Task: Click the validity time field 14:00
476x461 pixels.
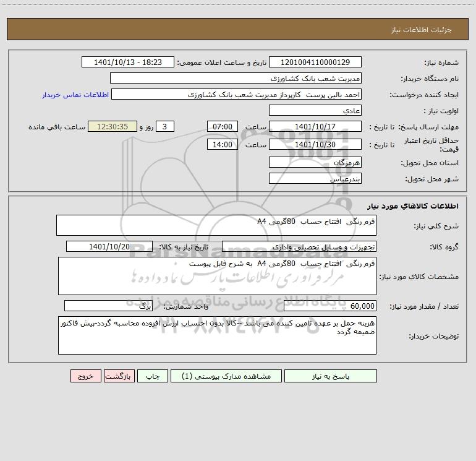Action: [222, 144]
